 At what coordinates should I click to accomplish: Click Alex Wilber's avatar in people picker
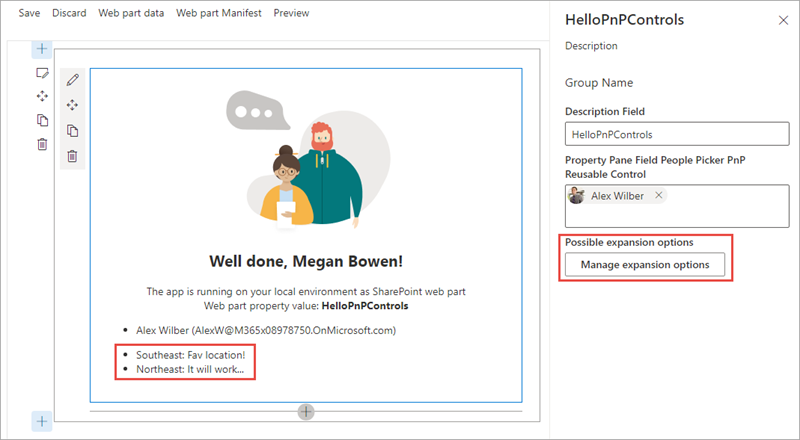tap(577, 195)
